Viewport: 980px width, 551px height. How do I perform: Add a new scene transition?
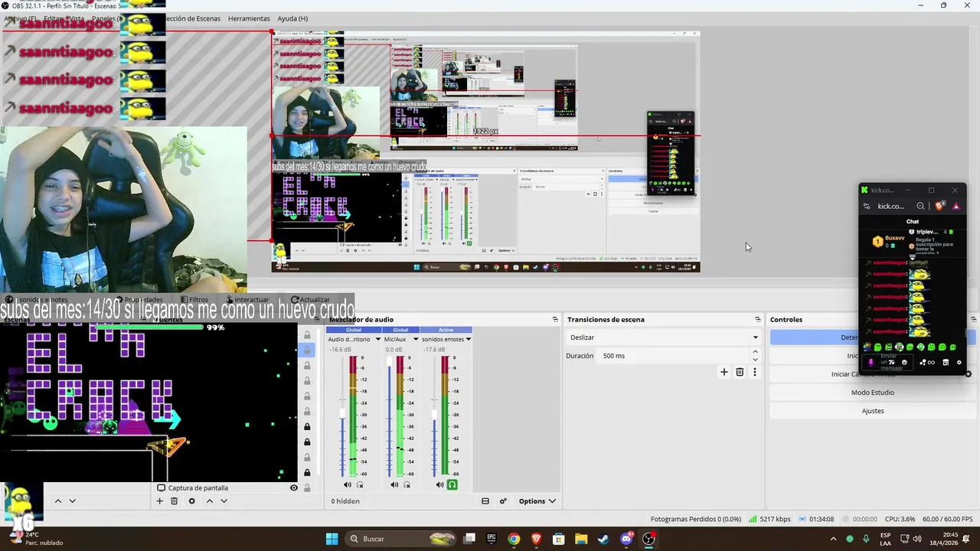[x=724, y=372]
